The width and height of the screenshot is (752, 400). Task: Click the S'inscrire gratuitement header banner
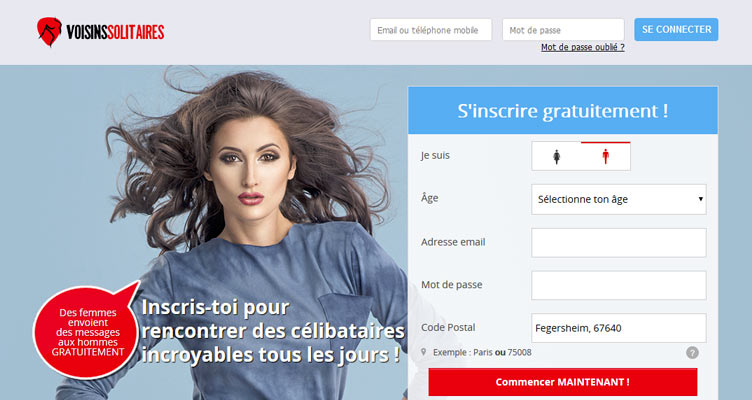(x=563, y=110)
